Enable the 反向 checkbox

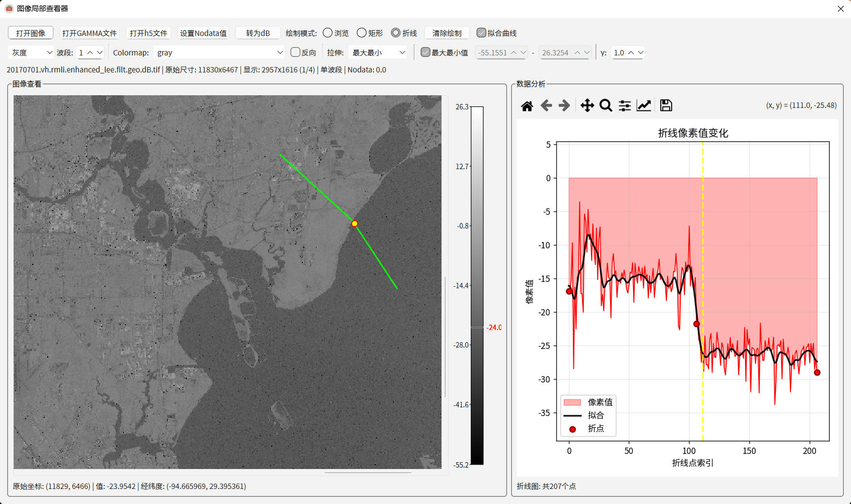[x=295, y=52]
